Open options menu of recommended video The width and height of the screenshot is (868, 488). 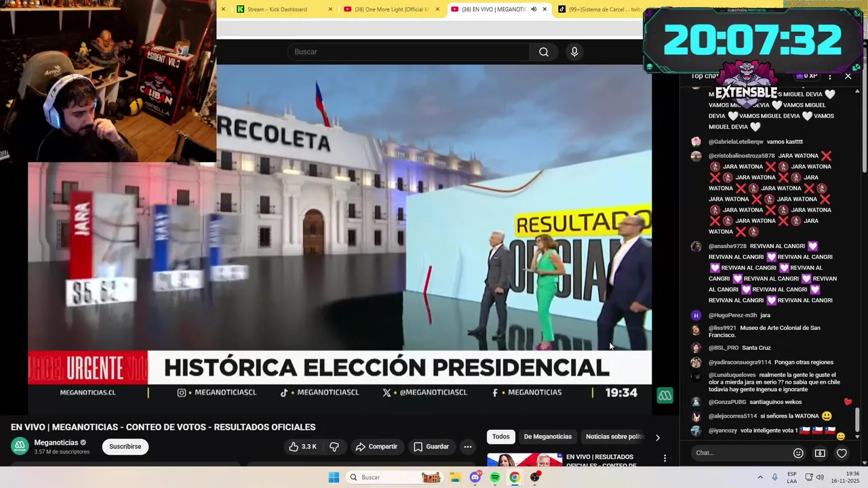click(665, 459)
